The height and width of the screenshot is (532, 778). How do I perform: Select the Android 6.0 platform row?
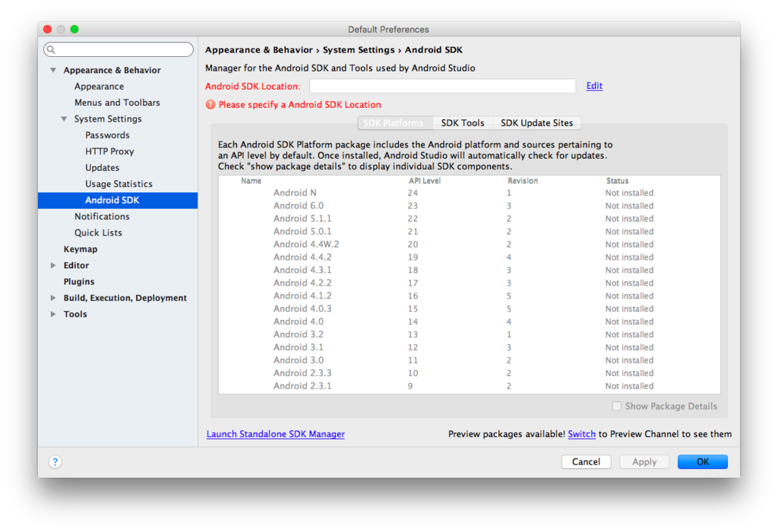[470, 205]
